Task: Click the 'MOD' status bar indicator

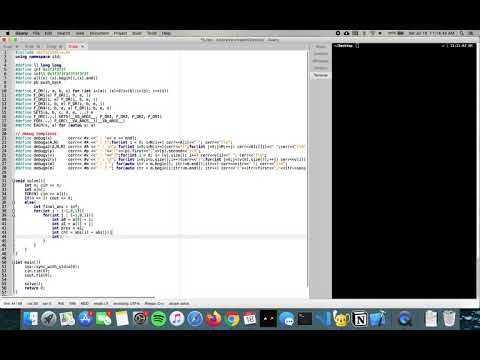Action: [85, 304]
